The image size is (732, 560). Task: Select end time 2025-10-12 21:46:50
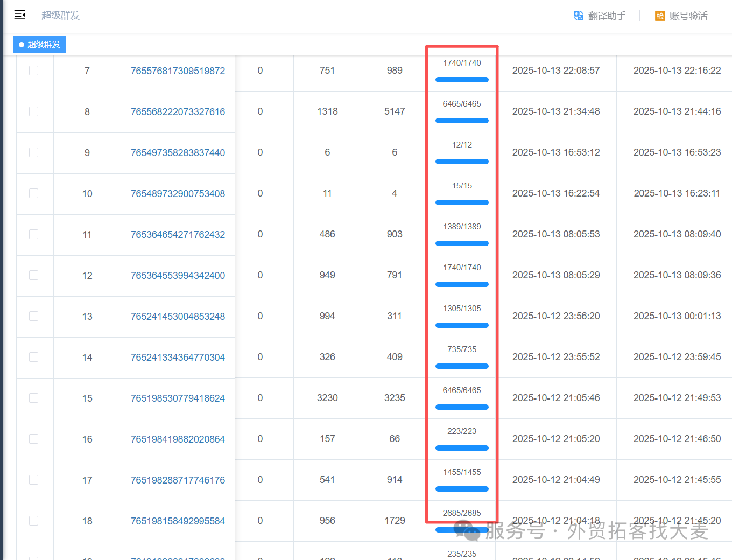pos(677,439)
